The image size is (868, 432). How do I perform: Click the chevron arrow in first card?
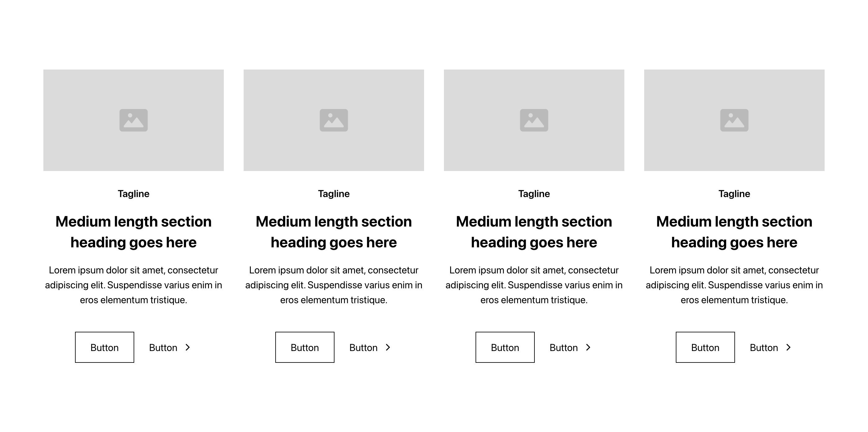[188, 347]
